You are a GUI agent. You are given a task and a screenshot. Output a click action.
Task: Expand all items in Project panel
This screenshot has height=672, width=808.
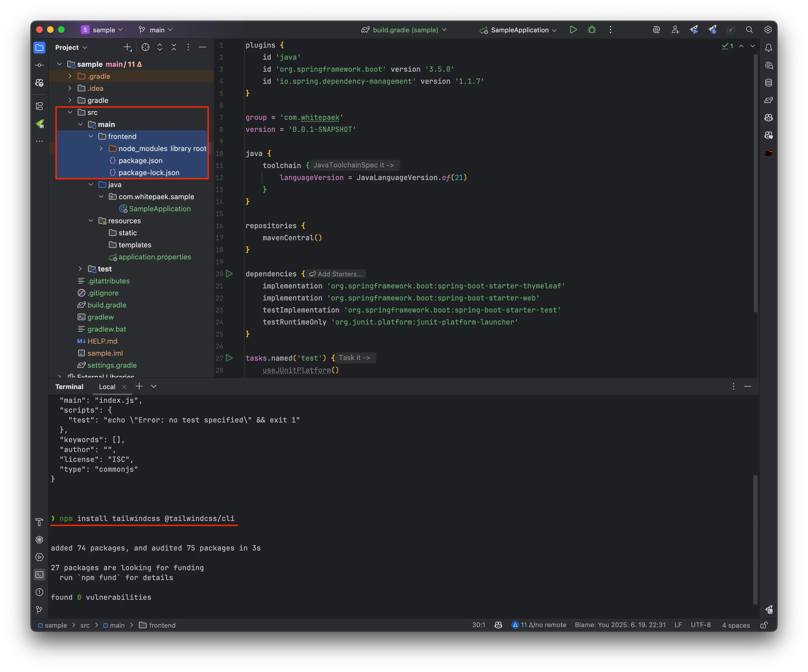[160, 47]
